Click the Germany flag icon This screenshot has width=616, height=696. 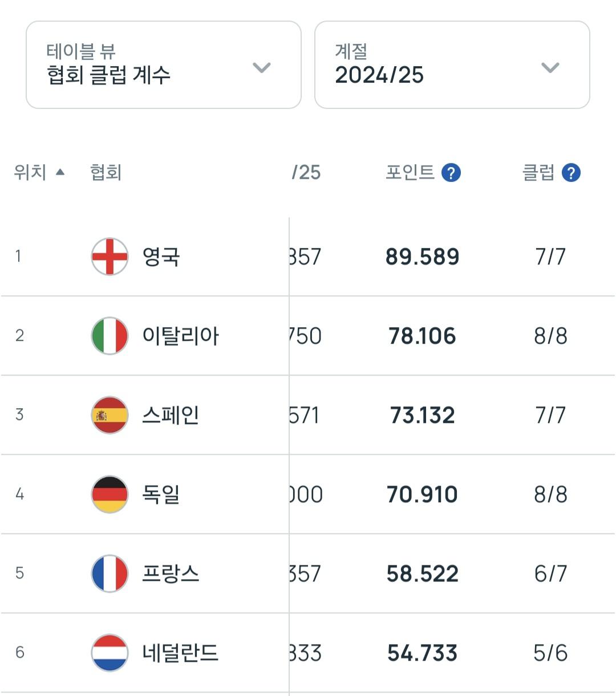click(x=110, y=494)
